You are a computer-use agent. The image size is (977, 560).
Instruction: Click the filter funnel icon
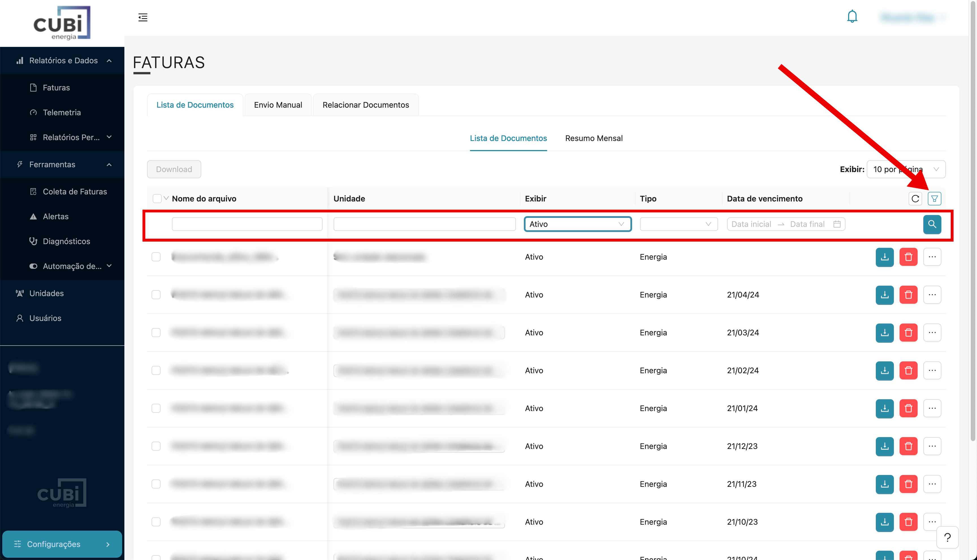coord(934,198)
